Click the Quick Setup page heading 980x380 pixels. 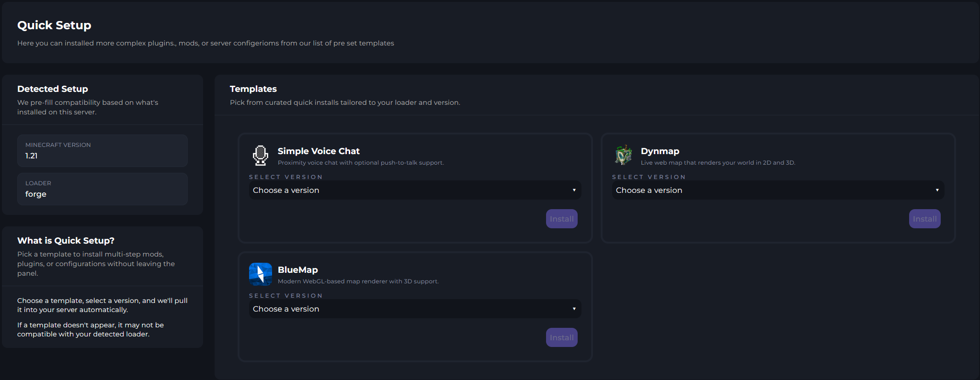click(x=54, y=25)
